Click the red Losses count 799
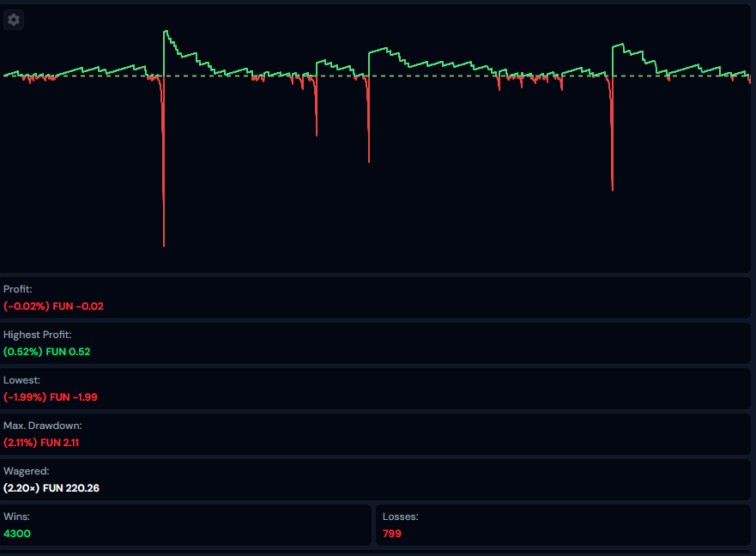The width and height of the screenshot is (756, 556). point(391,534)
